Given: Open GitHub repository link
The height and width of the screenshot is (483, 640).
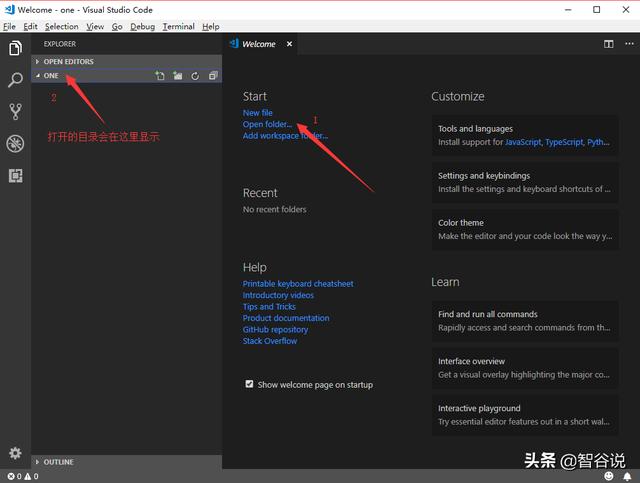Looking at the screenshot, I should (276, 329).
